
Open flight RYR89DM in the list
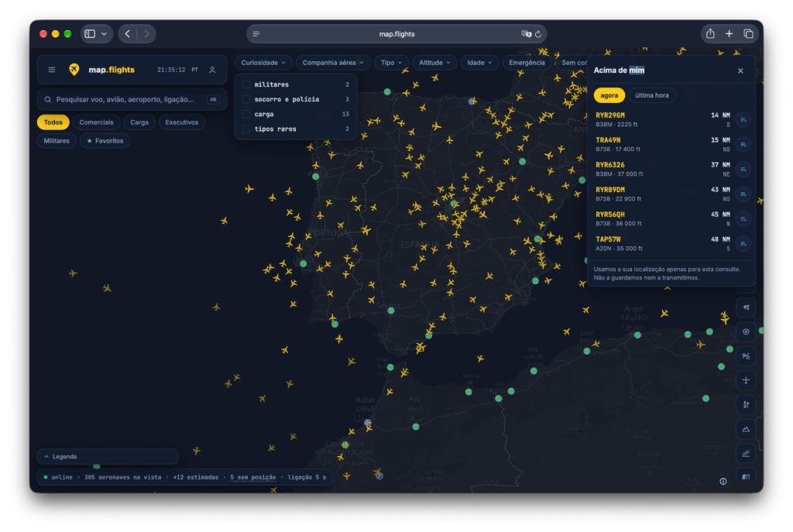[663, 194]
